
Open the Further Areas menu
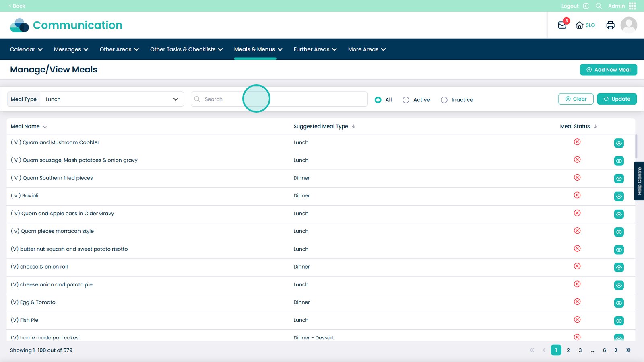[x=315, y=49]
